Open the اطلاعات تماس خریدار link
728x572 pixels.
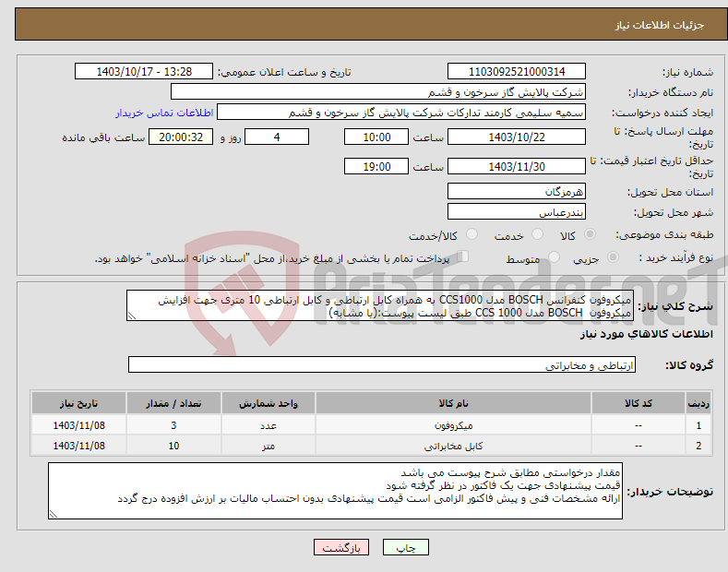[x=164, y=113]
